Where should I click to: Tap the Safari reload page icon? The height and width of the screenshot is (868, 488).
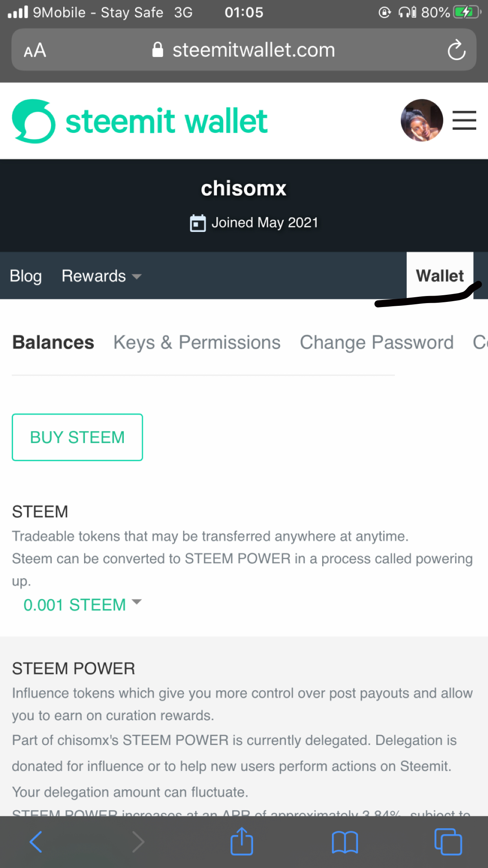456,50
